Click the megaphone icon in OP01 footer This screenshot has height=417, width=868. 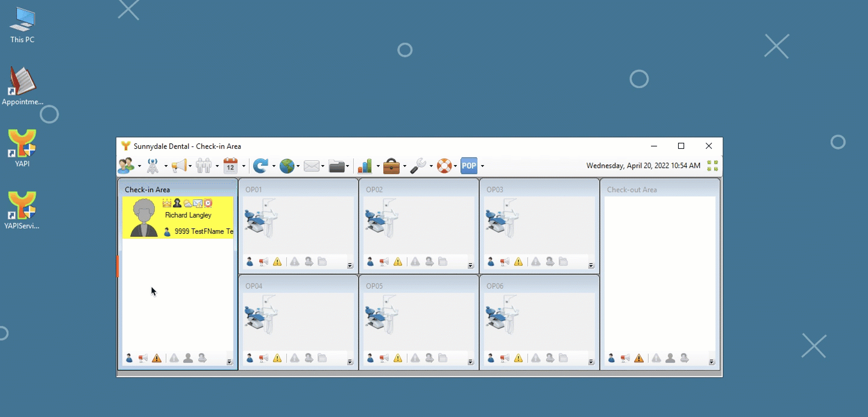[263, 262]
